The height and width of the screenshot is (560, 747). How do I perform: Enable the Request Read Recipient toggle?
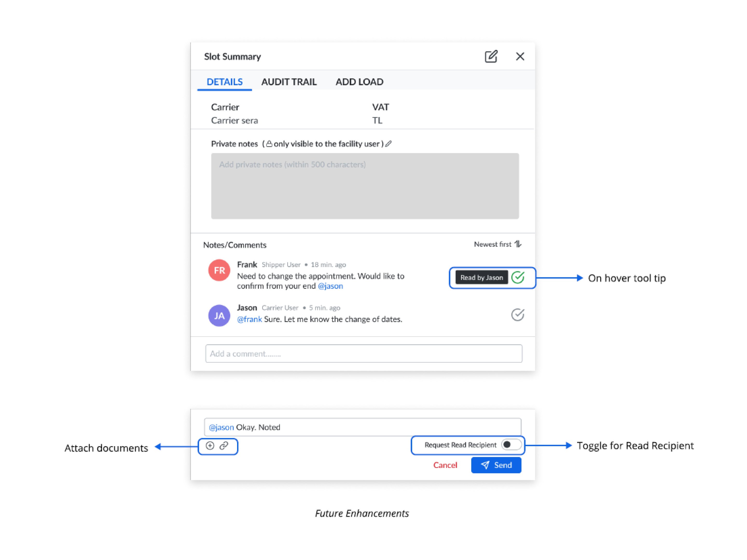point(511,445)
